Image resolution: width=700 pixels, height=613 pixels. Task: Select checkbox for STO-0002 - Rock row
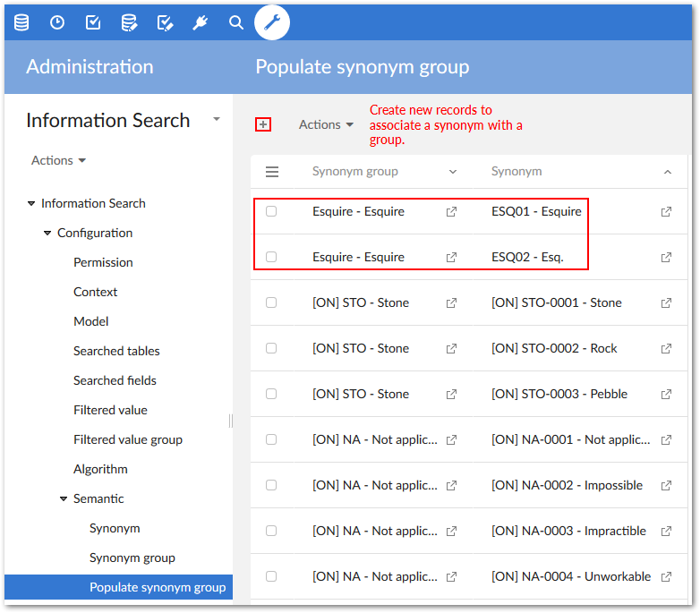(271, 348)
